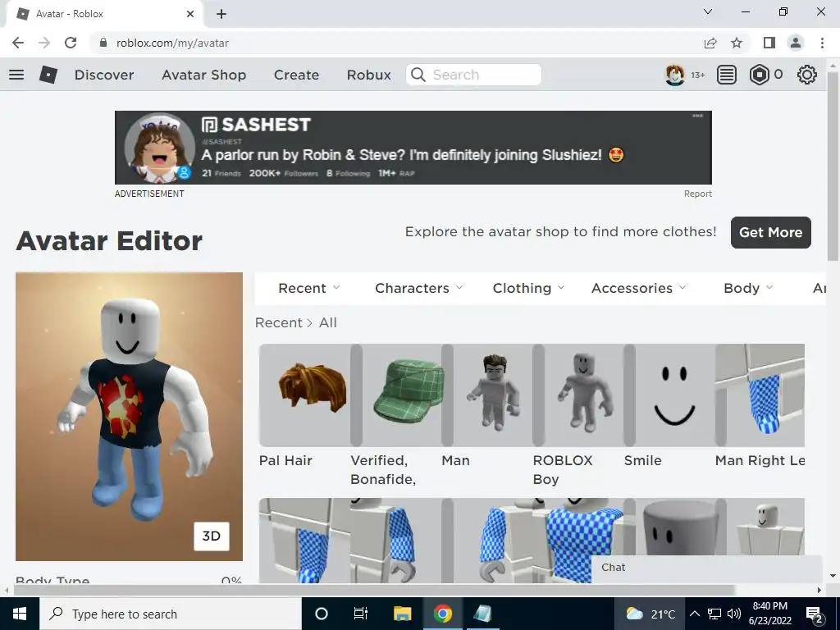Select the Pal Hair item
840x630 pixels.
305,395
